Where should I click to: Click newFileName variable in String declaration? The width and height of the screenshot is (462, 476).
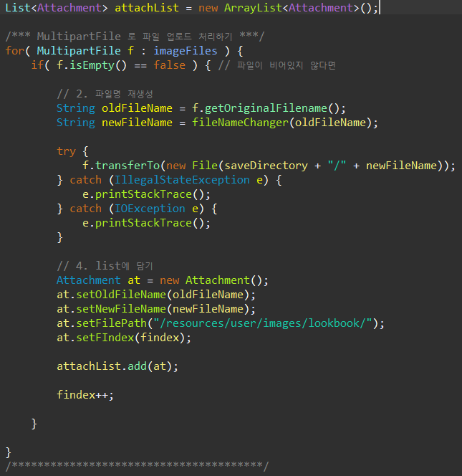point(137,123)
